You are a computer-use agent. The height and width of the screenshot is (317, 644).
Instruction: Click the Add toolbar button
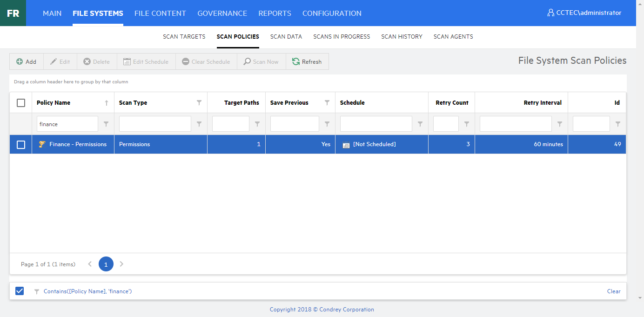pos(27,61)
